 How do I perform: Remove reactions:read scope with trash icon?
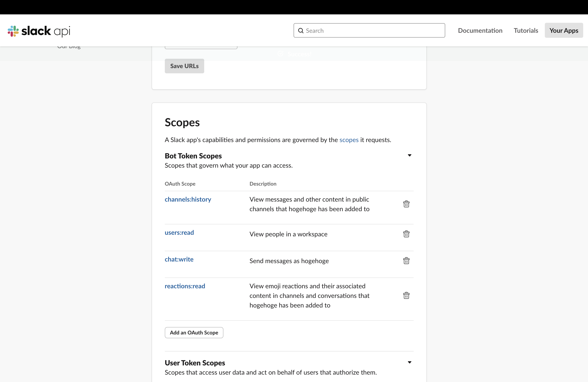coord(406,295)
